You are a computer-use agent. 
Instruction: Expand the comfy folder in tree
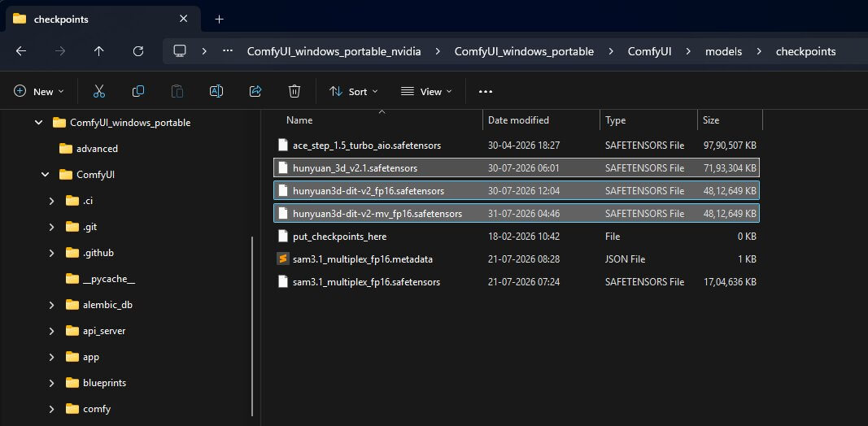(x=51, y=410)
